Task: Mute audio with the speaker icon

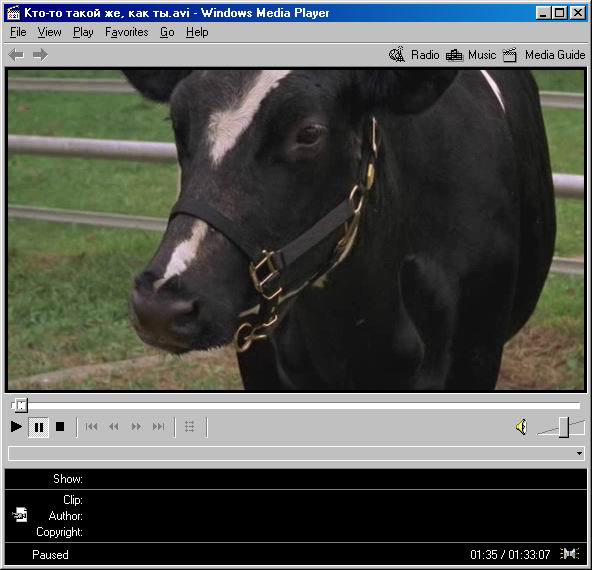Action: point(521,427)
